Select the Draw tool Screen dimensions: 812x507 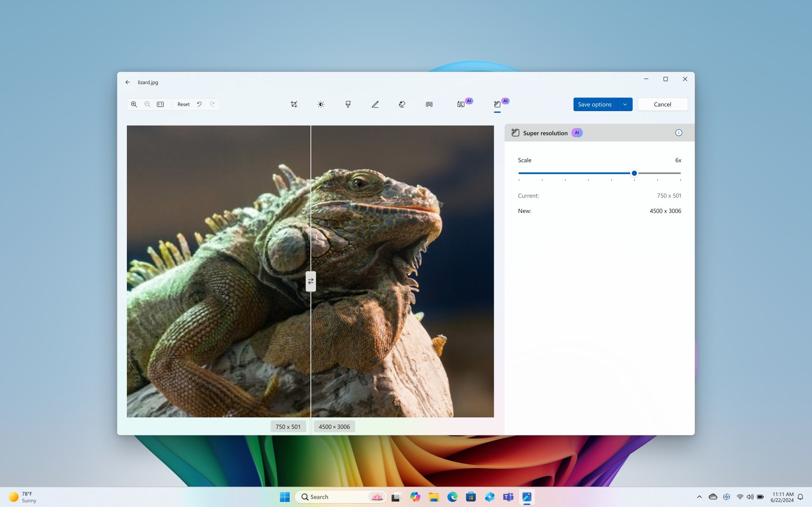375,104
